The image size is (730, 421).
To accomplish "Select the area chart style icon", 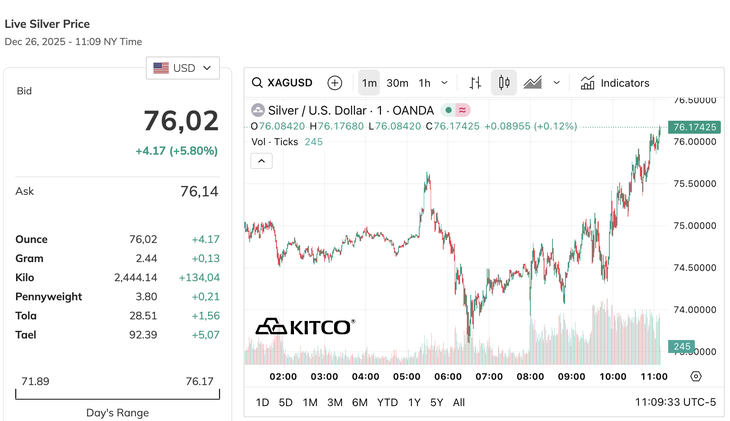I will click(x=533, y=83).
